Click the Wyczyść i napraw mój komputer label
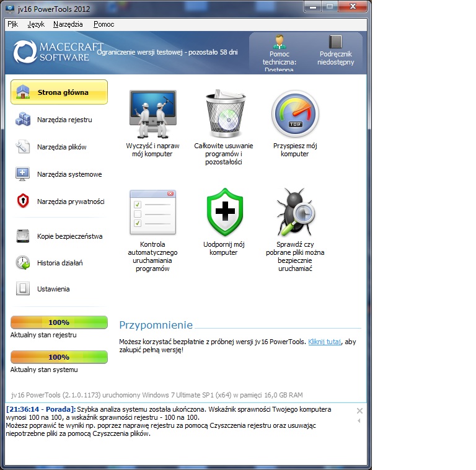The width and height of the screenshot is (476, 470). pyautogui.click(x=152, y=149)
